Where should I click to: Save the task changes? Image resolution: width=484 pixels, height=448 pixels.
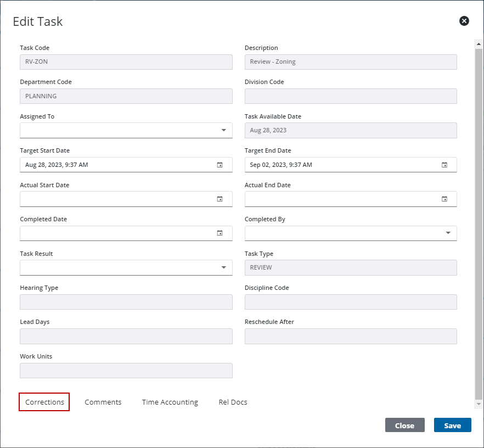pos(452,425)
